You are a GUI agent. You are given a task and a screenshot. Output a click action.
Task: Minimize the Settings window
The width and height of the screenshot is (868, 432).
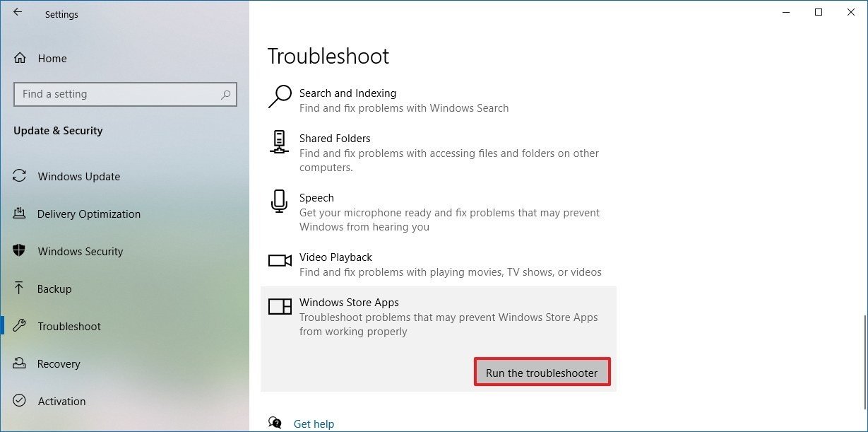[787, 12]
